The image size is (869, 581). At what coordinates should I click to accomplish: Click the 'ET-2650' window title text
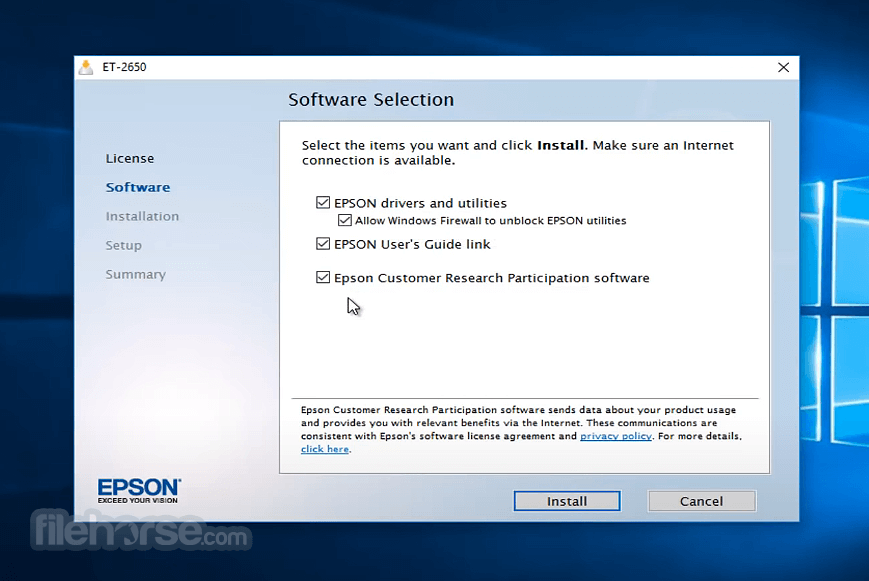tap(124, 67)
